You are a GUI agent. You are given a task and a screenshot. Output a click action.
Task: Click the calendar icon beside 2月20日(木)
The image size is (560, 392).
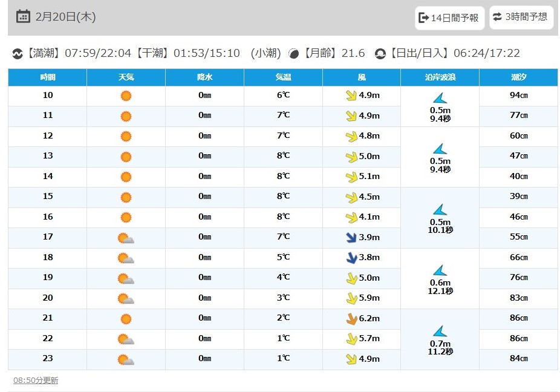(23, 16)
